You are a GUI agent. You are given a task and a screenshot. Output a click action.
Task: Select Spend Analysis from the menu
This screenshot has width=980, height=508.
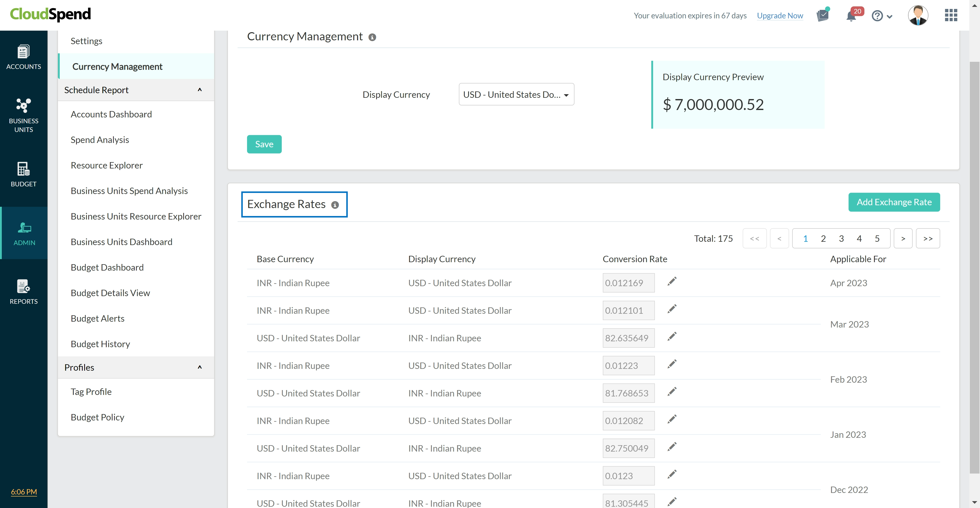[x=100, y=140]
